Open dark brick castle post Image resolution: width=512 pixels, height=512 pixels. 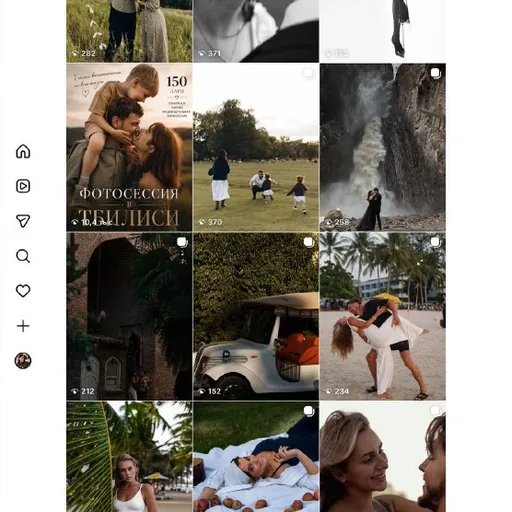[129, 316]
